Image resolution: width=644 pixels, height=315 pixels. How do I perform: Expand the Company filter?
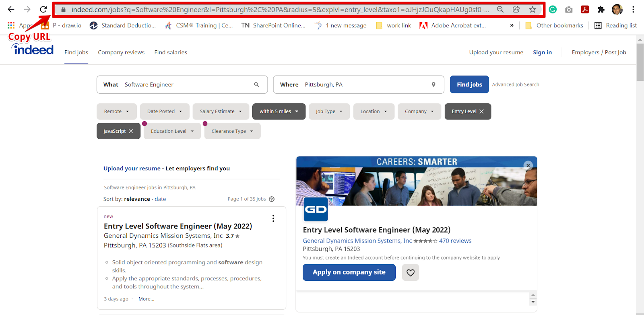[x=419, y=111]
